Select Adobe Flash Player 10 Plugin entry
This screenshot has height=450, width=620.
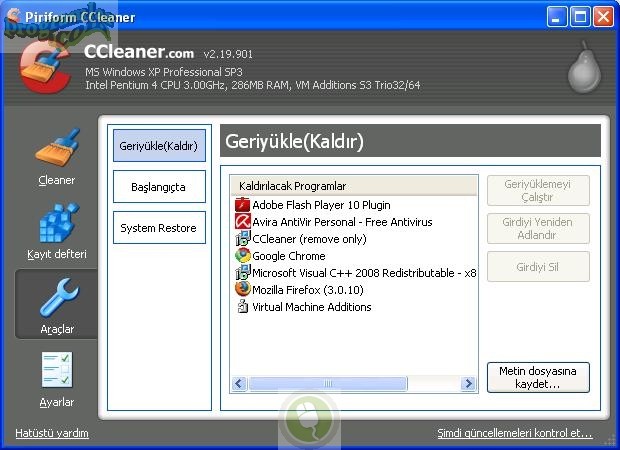pos(321,205)
